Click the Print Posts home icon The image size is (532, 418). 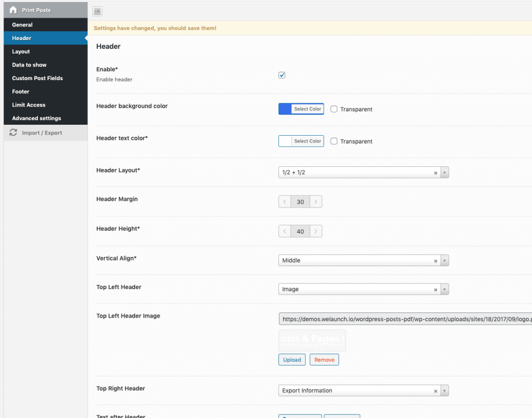[x=13, y=10]
